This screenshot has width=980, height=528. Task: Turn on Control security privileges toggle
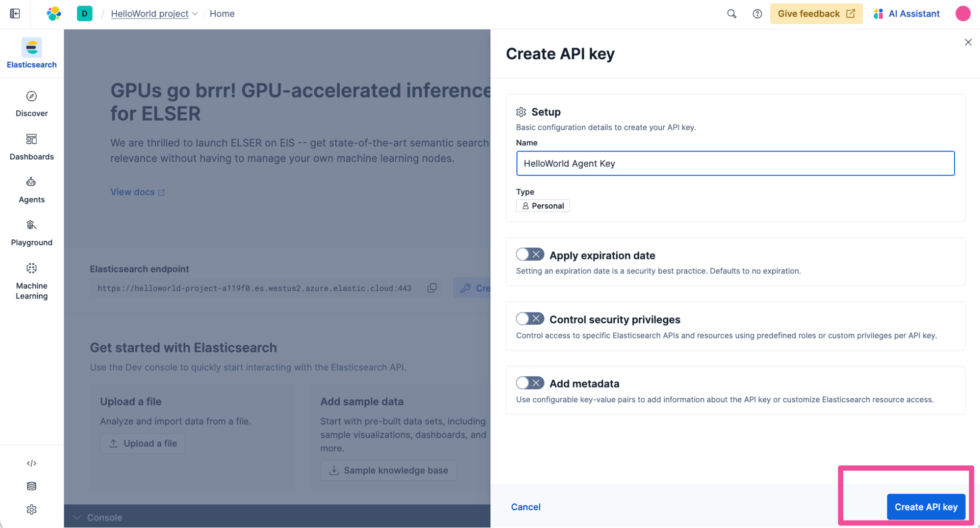(529, 319)
